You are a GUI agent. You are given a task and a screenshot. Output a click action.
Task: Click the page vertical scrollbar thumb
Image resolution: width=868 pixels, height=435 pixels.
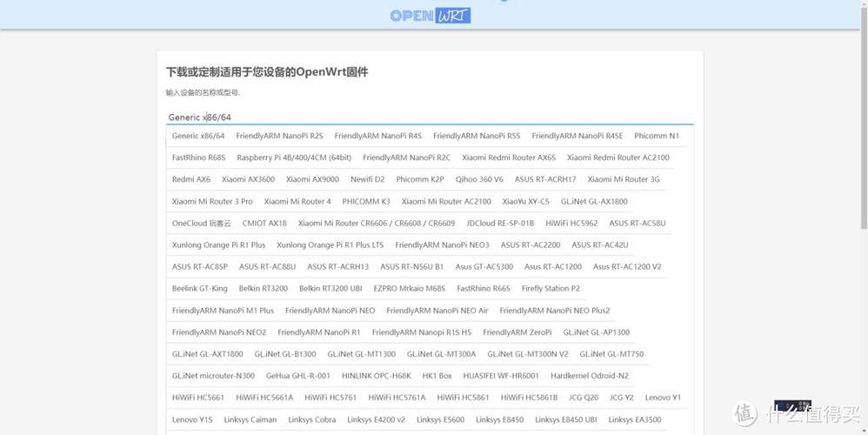click(x=864, y=117)
